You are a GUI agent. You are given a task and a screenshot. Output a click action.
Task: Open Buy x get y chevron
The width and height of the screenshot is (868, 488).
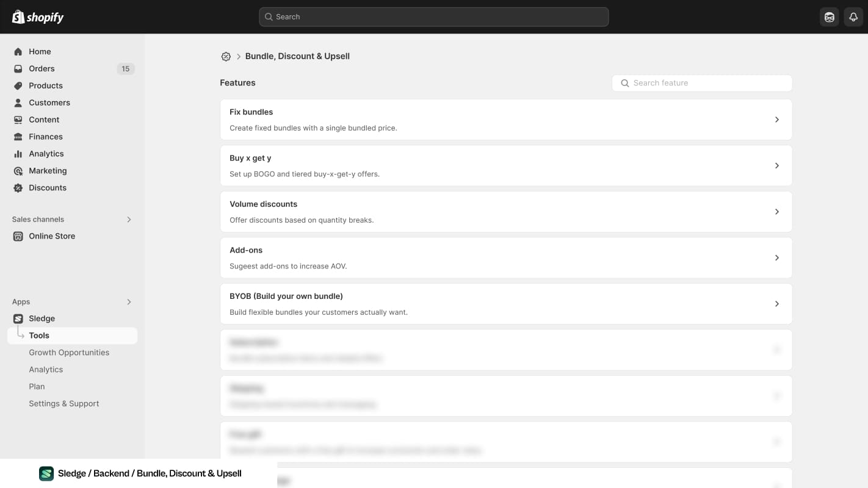(777, 166)
